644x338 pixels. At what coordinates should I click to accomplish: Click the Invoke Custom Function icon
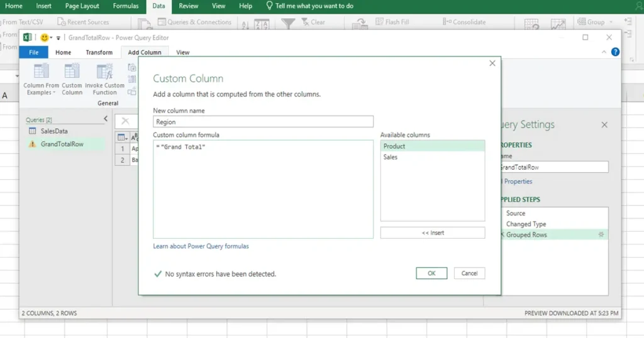104,71
